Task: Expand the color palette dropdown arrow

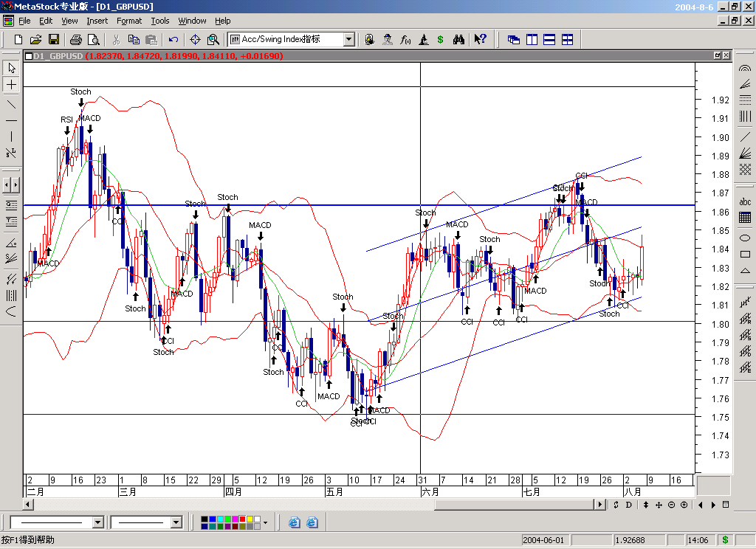Action: [x=265, y=522]
